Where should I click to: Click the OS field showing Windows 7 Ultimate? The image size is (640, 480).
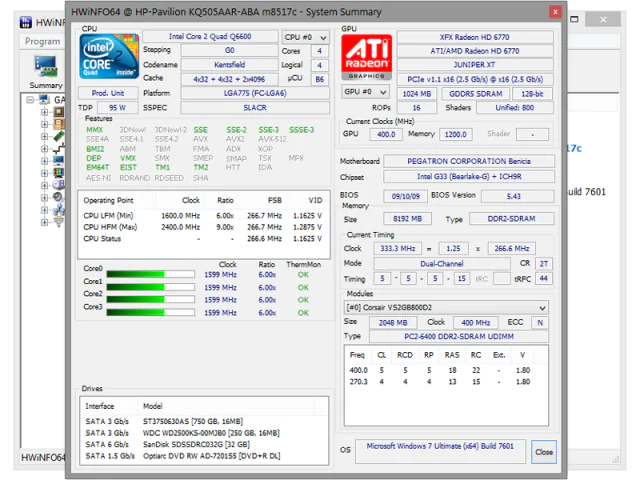440,447
